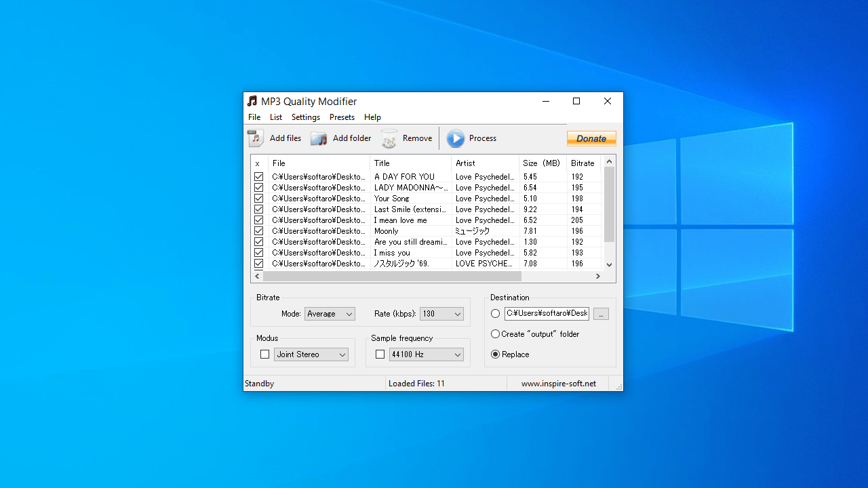The width and height of the screenshot is (868, 488).
Task: Click the Add files music note icon
Action: pyautogui.click(x=256, y=138)
